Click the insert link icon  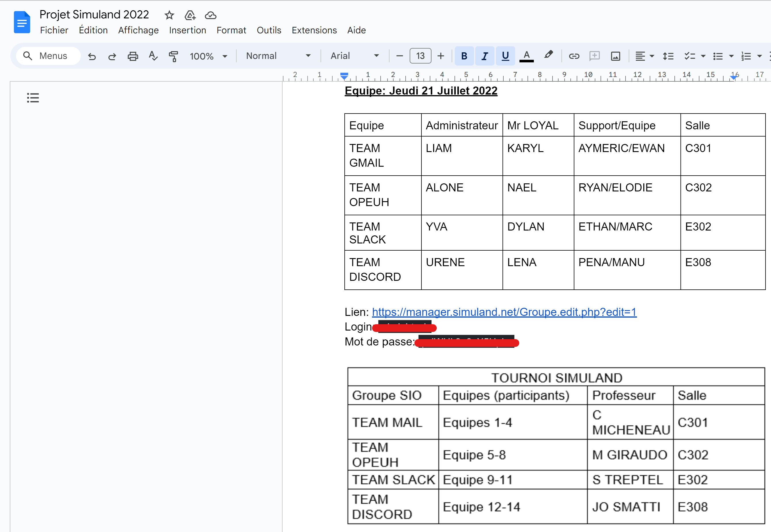click(574, 56)
